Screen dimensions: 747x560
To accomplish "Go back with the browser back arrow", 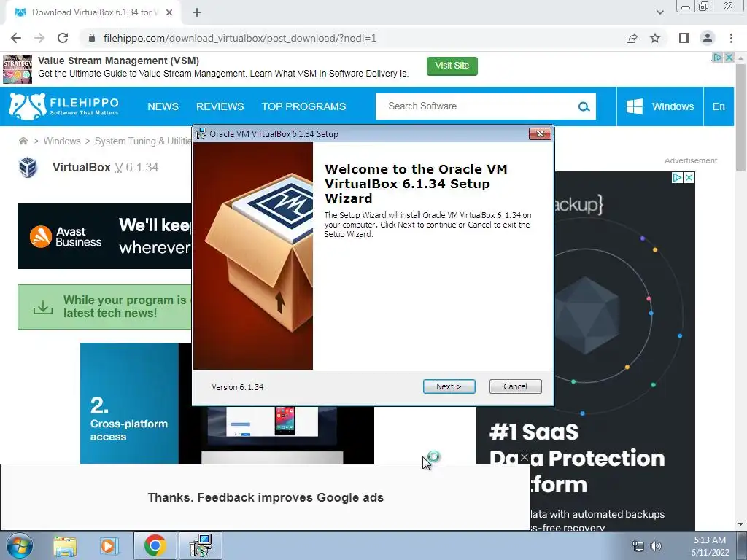I will click(16, 38).
